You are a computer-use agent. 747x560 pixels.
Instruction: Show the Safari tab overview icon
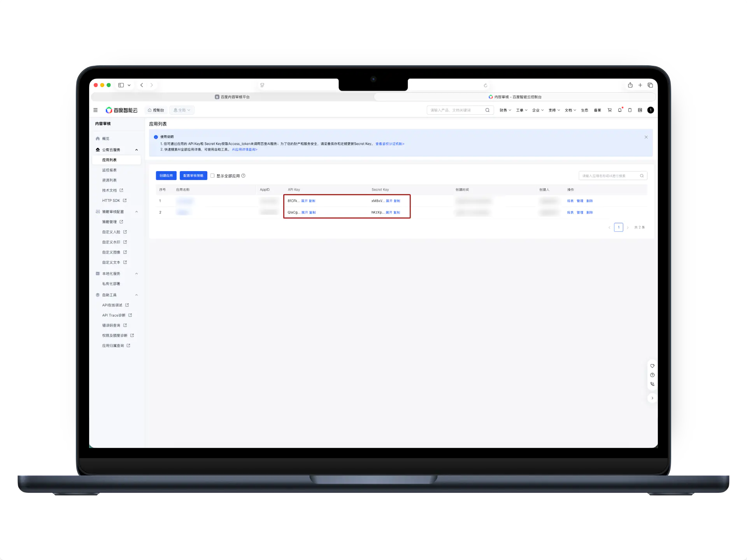(x=650, y=85)
